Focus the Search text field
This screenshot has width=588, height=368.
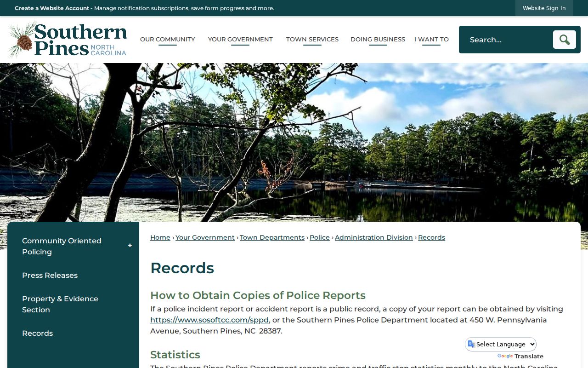pos(506,40)
